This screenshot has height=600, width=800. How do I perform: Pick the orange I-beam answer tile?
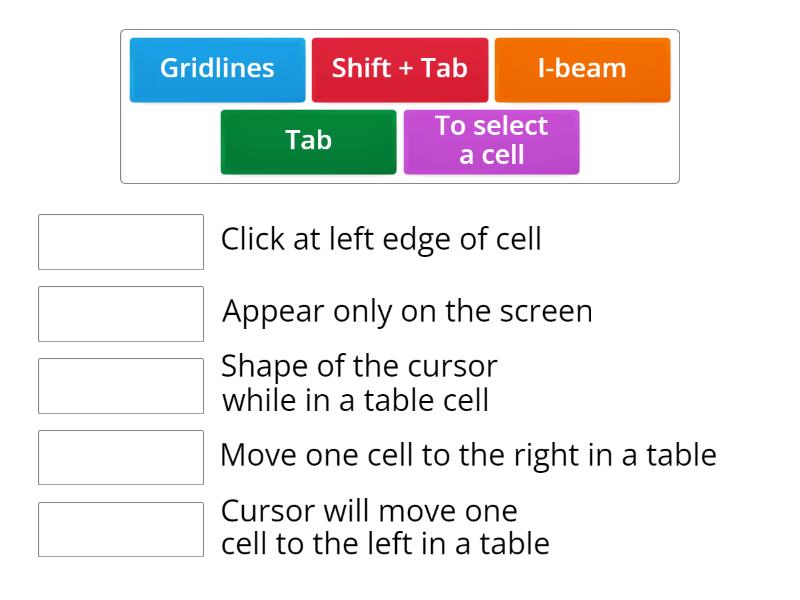tap(582, 69)
